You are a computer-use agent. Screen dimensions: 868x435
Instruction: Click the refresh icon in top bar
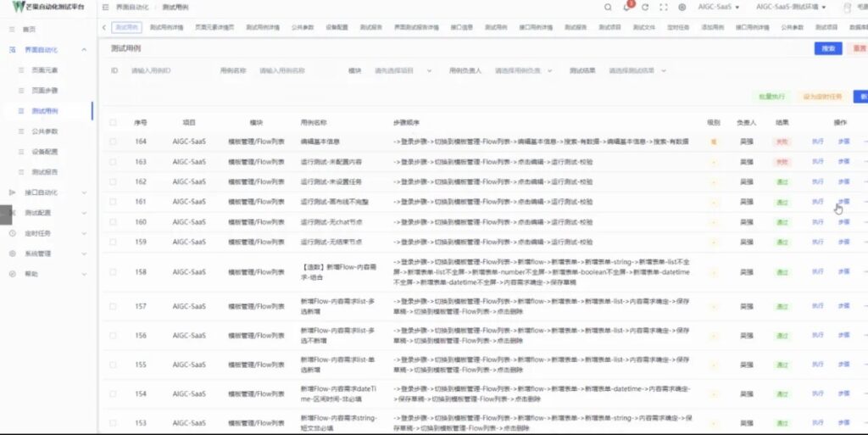coord(645,7)
